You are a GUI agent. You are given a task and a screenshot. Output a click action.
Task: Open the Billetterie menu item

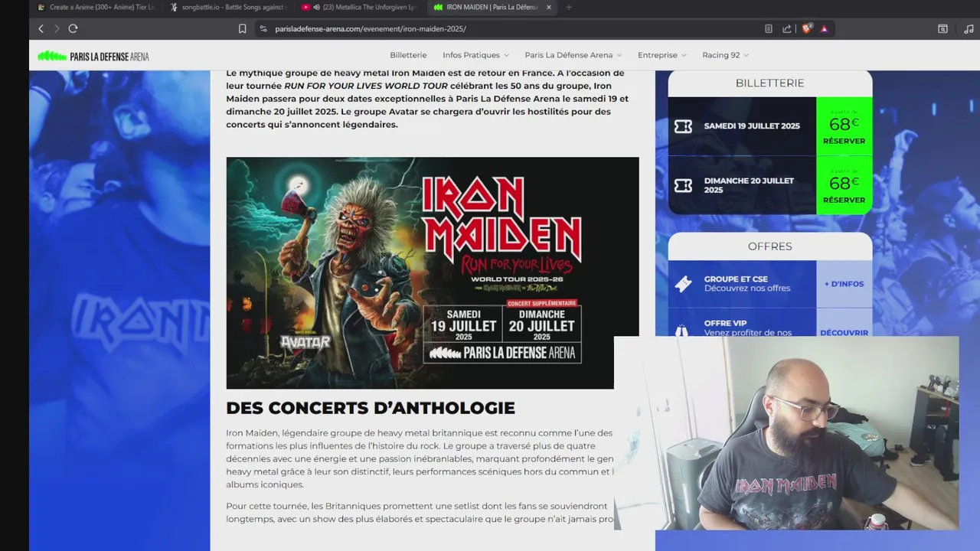[x=408, y=55]
